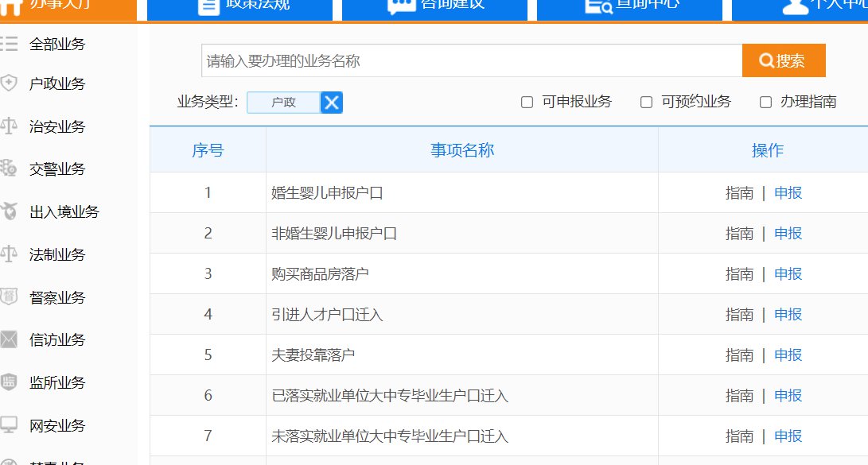868x465 pixels.
Task: Open 指南 for 非婚生婴儿申报户口
Action: point(740,234)
